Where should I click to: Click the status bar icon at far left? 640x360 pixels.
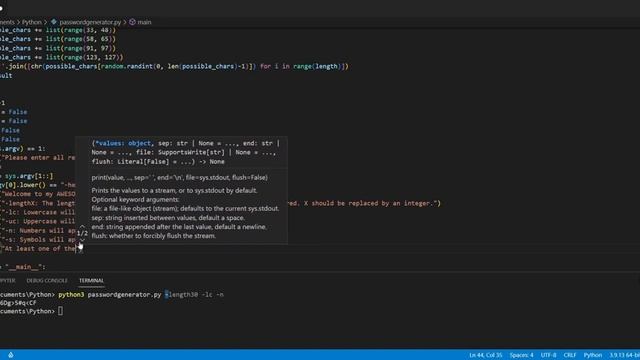coord(11,355)
